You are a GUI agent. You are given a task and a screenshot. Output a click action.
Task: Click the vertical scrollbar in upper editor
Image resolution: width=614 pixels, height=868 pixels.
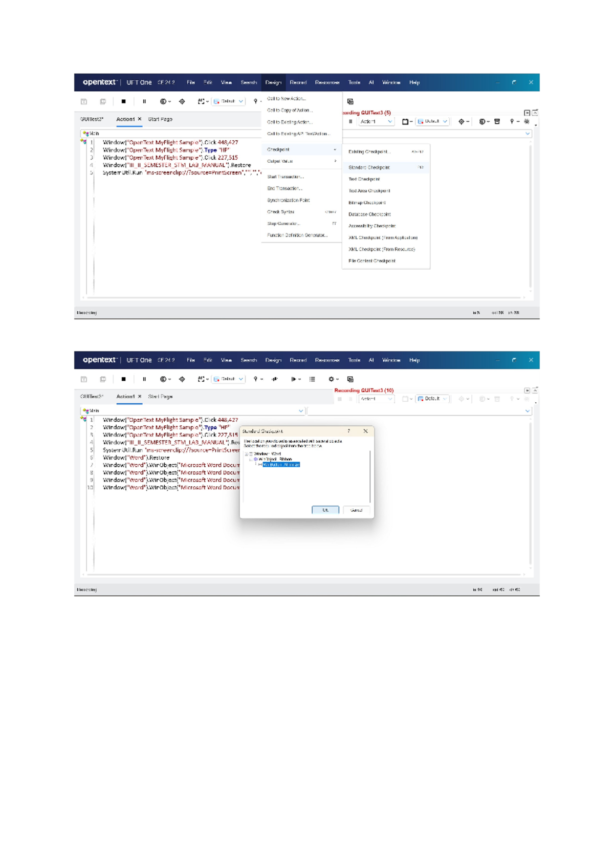pyautogui.click(x=531, y=215)
